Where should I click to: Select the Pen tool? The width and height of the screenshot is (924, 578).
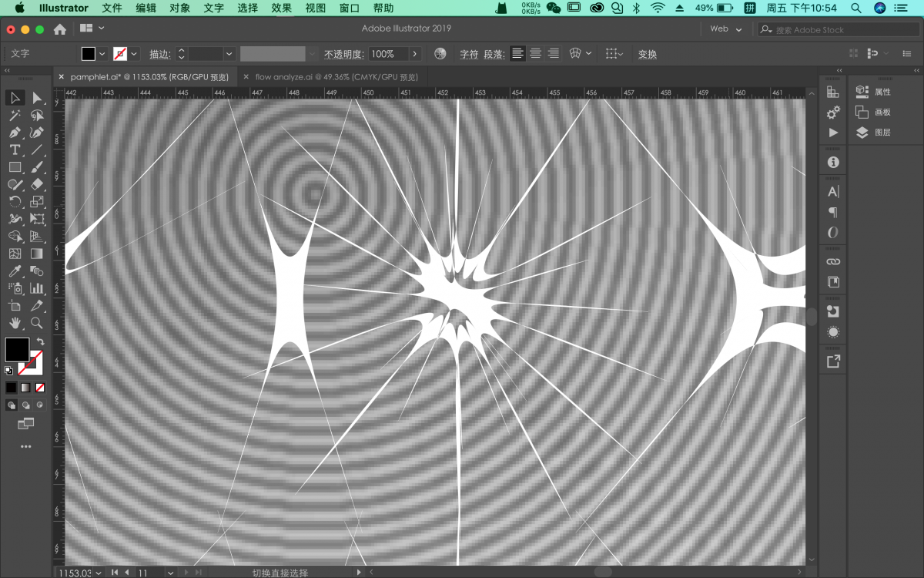tap(15, 133)
